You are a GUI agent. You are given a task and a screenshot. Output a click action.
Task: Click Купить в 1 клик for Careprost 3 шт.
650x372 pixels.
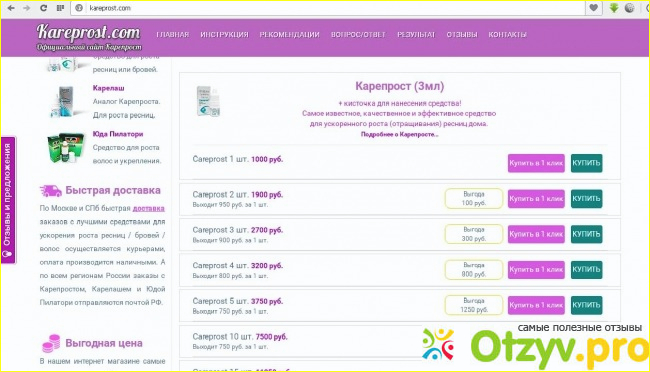536,234
